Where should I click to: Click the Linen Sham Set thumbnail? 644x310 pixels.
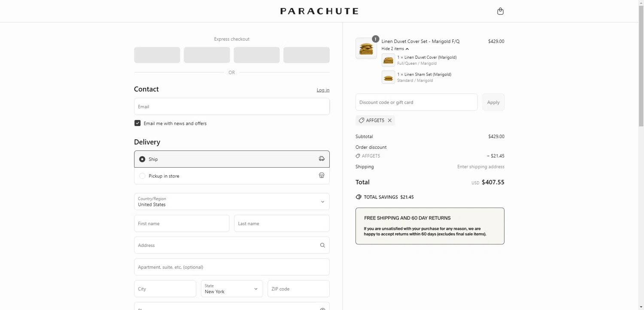[x=388, y=78]
